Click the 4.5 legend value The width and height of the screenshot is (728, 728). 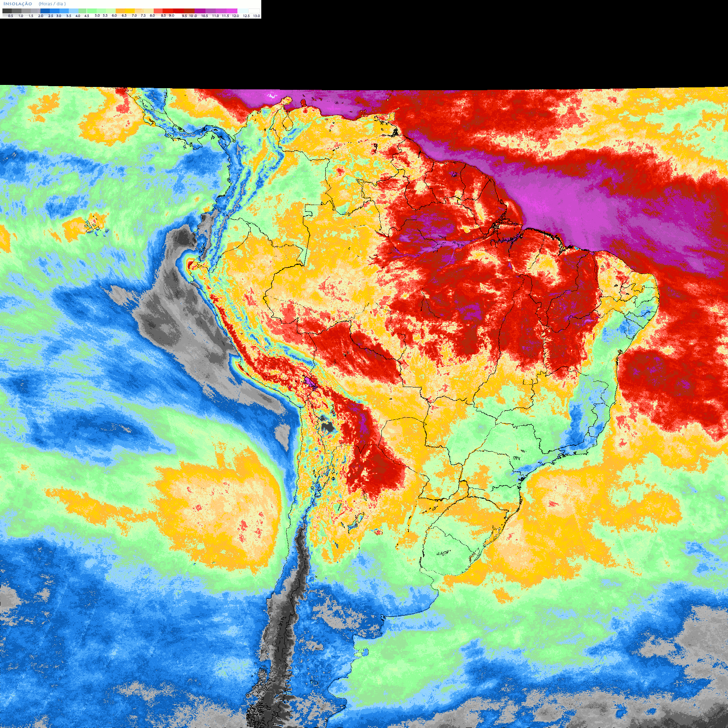tap(87, 16)
